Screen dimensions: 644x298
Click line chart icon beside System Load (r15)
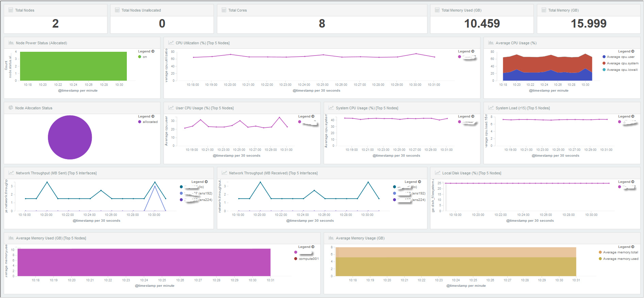pos(491,108)
